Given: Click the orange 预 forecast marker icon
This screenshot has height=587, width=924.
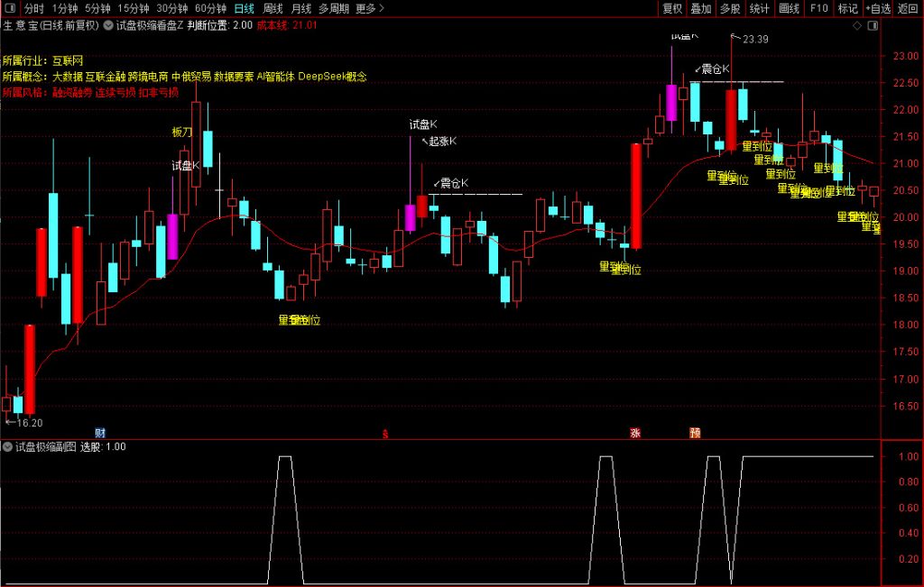Looking at the screenshot, I should pyautogui.click(x=695, y=433).
